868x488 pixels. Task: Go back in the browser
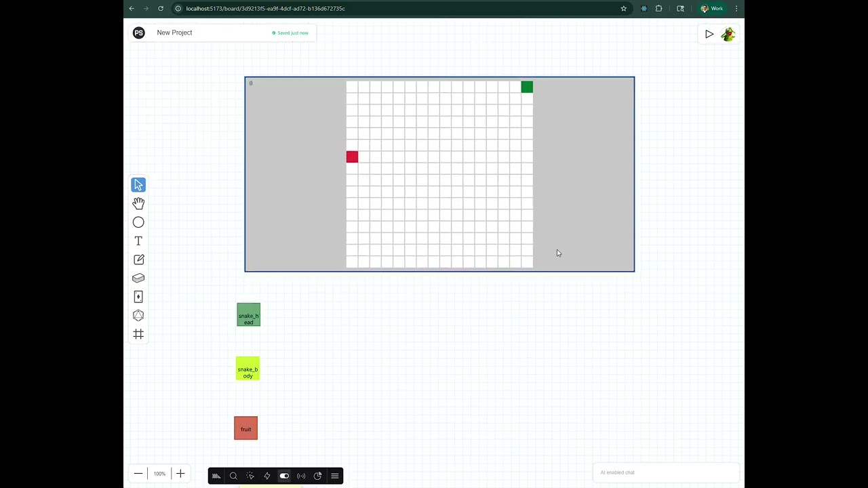click(132, 8)
